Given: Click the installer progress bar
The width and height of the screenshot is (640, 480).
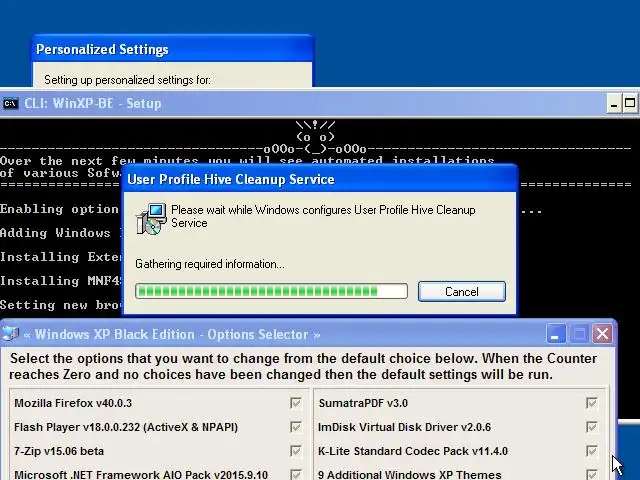Looking at the screenshot, I should pyautogui.click(x=271, y=291).
